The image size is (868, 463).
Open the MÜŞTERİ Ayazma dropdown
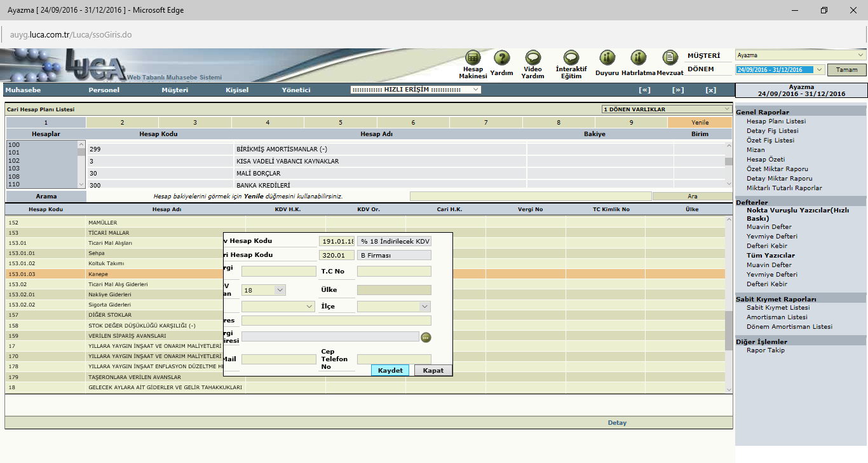[801, 55]
